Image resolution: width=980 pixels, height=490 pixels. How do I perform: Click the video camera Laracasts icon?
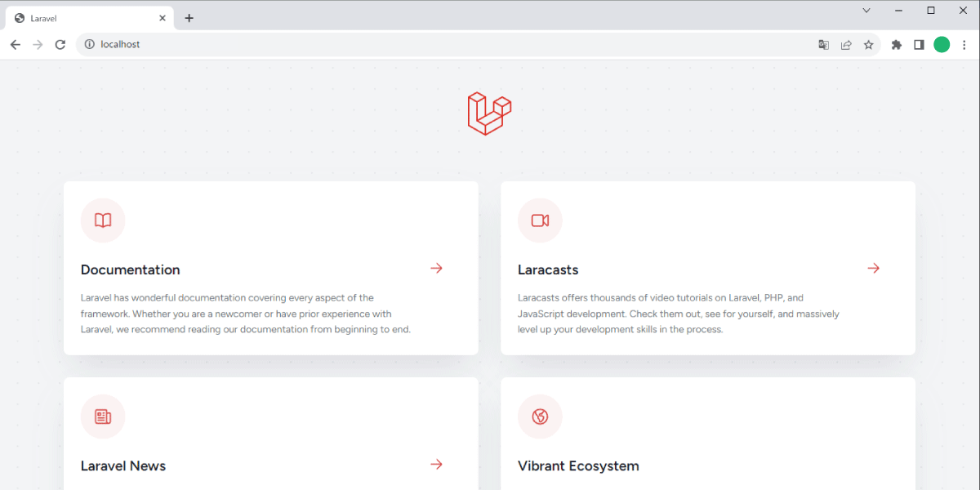point(540,220)
